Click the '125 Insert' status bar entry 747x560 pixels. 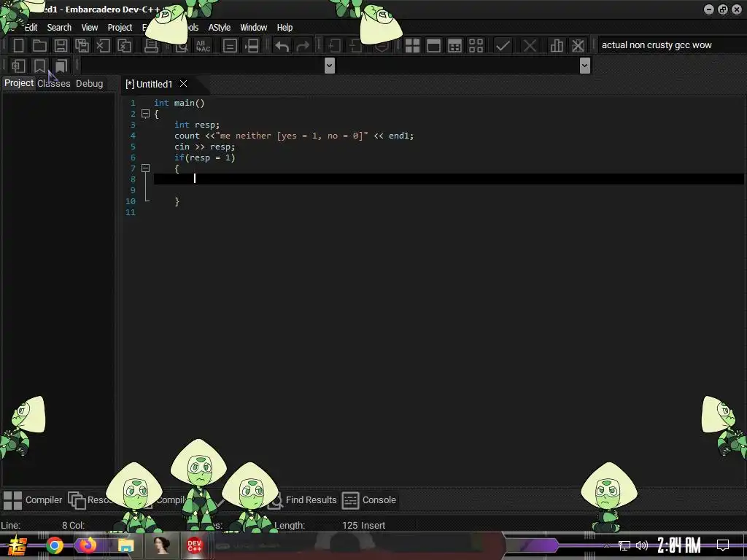pyautogui.click(x=363, y=525)
